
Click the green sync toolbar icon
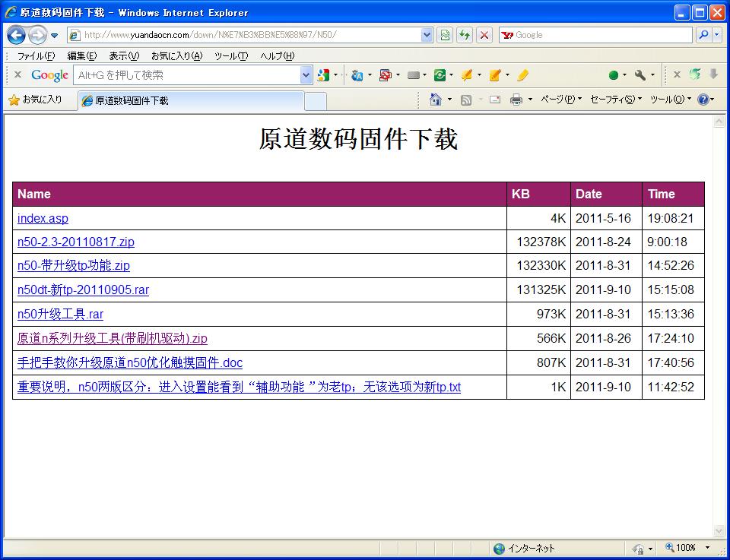pyautogui.click(x=440, y=75)
